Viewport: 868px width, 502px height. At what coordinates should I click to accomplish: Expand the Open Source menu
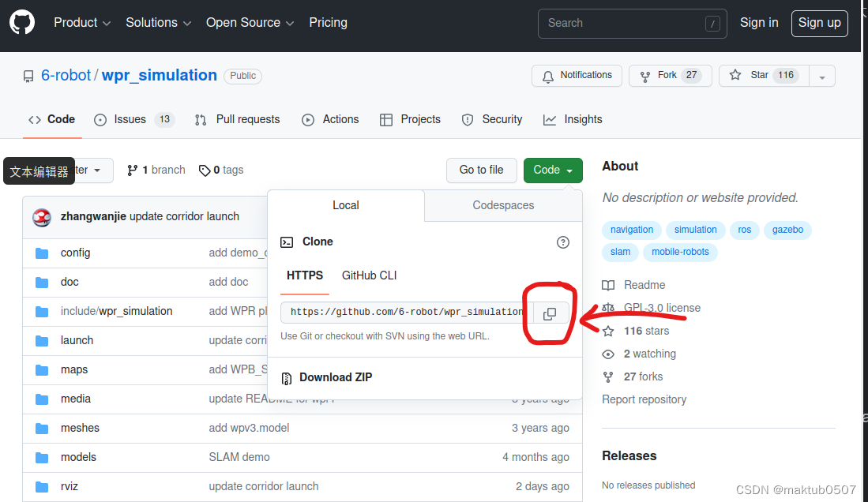pyautogui.click(x=250, y=23)
